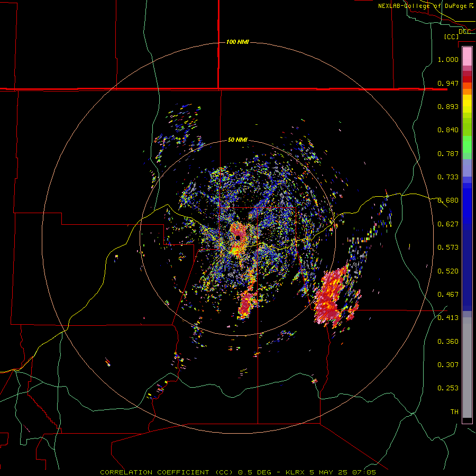Select the 0.840 scale value
Screen dimensions: 476x476
pyautogui.click(x=448, y=130)
